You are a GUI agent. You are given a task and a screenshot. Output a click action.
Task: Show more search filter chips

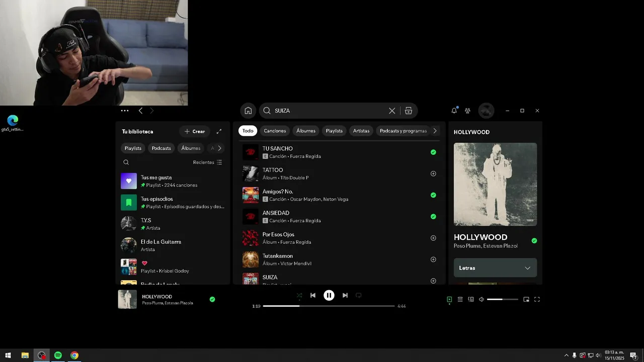[435, 131]
